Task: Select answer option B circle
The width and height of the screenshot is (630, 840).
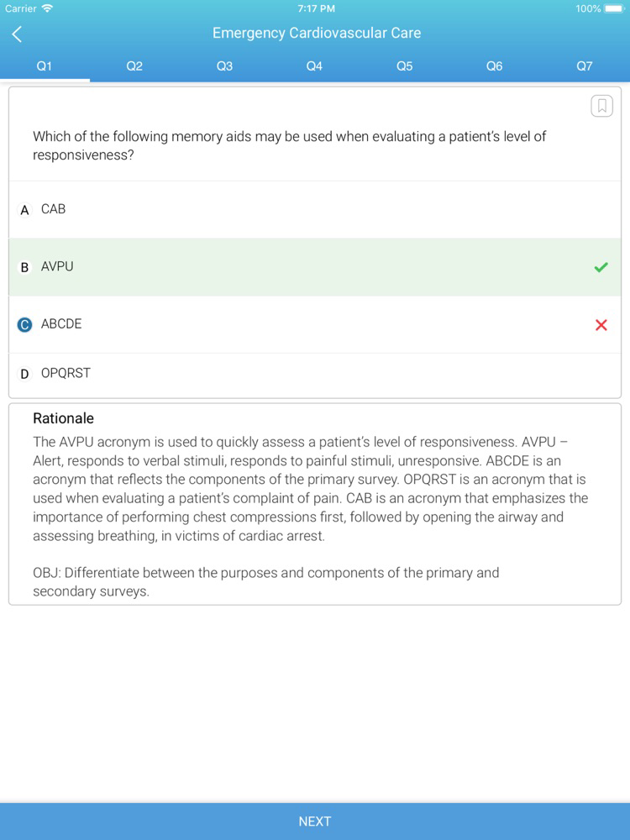Action: tap(24, 267)
